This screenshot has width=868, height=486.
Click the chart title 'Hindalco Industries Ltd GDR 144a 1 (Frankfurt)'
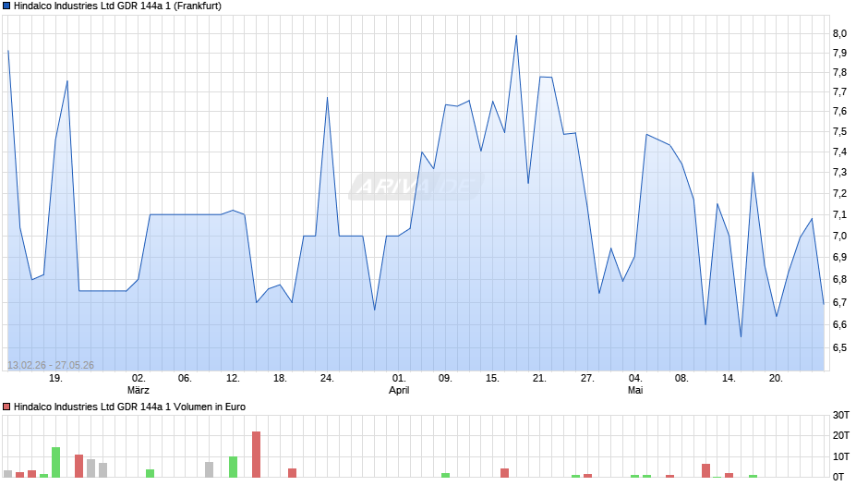coord(117,6)
